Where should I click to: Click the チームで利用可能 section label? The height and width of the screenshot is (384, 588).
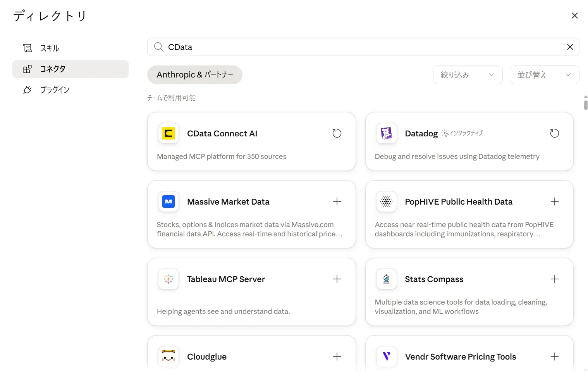[x=171, y=98]
